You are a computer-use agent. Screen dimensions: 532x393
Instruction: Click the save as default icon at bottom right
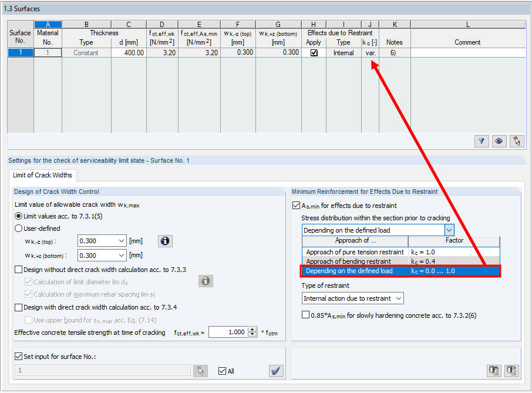click(x=510, y=371)
